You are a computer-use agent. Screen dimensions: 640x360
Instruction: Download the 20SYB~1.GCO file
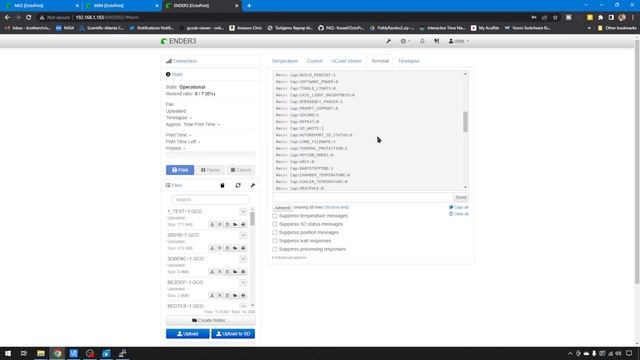pyautogui.click(x=212, y=248)
